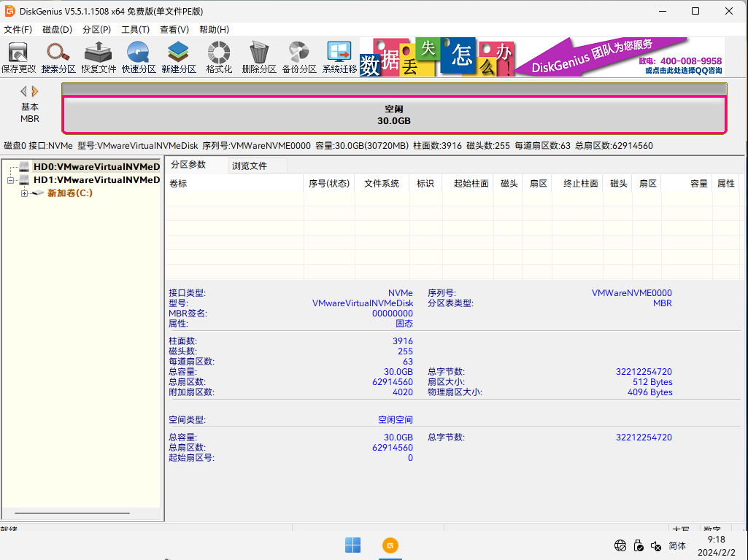Start 系统迁移 system migration
Screen dimensions: 748x560
tap(339, 57)
